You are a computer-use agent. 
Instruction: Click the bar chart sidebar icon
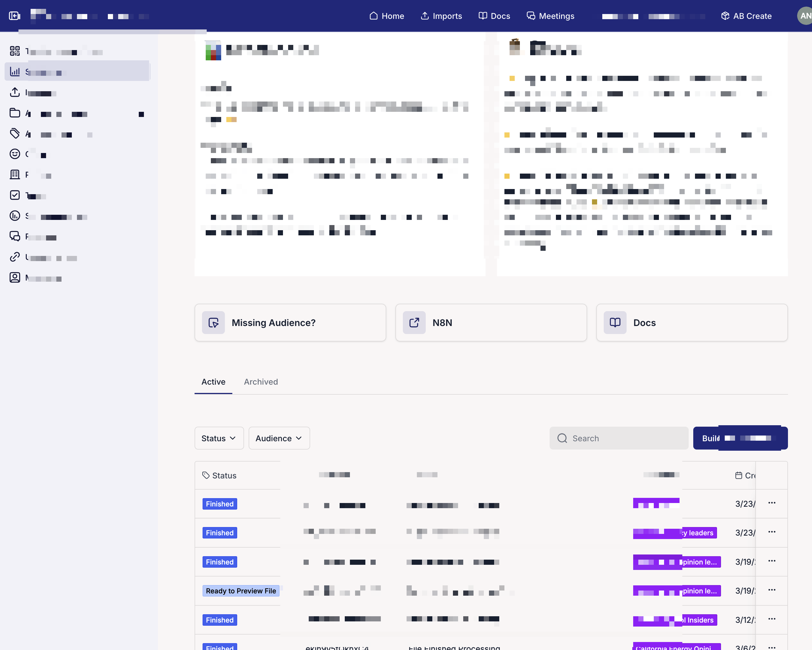point(15,71)
